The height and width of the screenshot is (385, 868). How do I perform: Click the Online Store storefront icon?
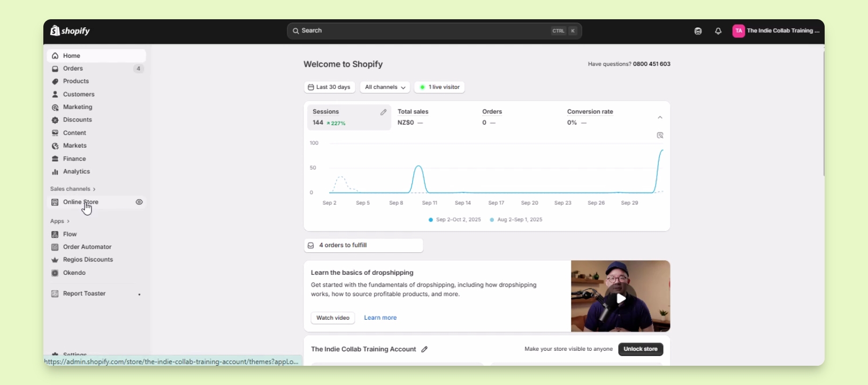(55, 202)
